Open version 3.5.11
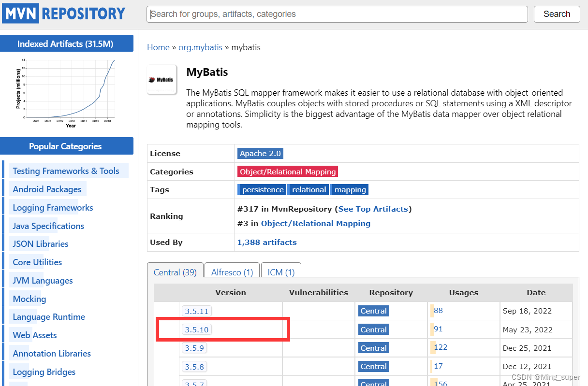 point(196,311)
